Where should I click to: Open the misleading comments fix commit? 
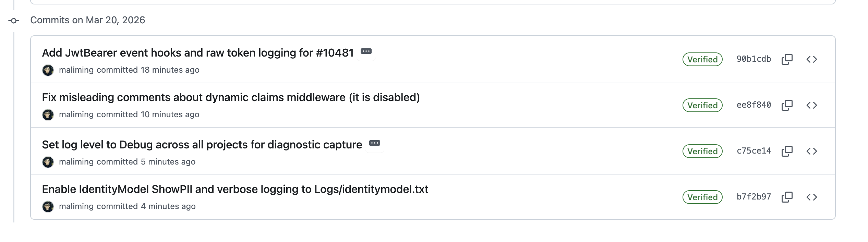pos(230,97)
